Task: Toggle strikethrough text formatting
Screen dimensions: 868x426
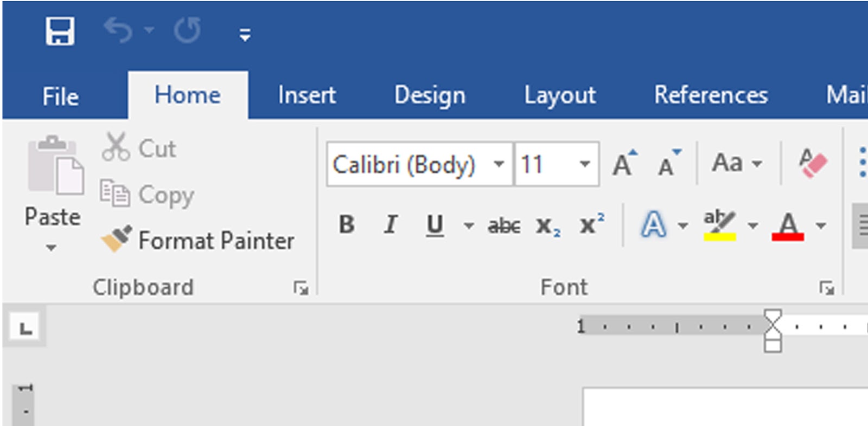Action: (504, 225)
